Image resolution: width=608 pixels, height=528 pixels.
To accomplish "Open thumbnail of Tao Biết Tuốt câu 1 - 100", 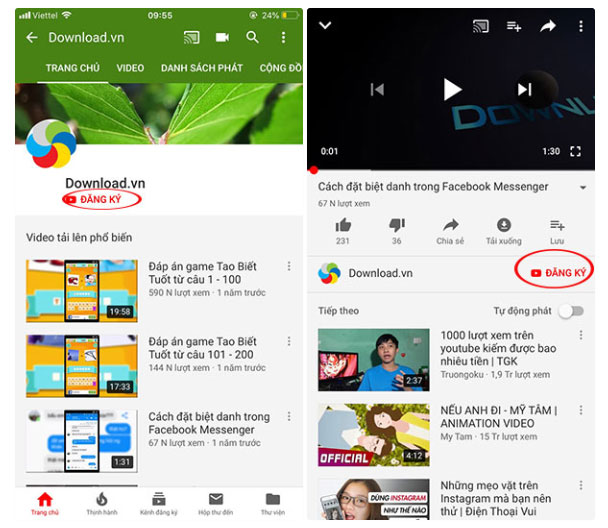I will [82, 291].
